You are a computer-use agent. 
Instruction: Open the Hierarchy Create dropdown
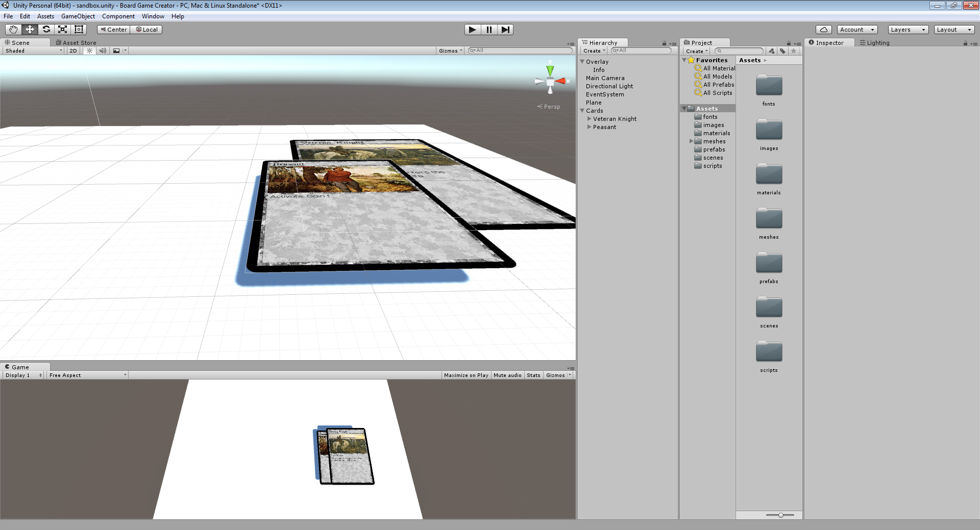tap(594, 51)
